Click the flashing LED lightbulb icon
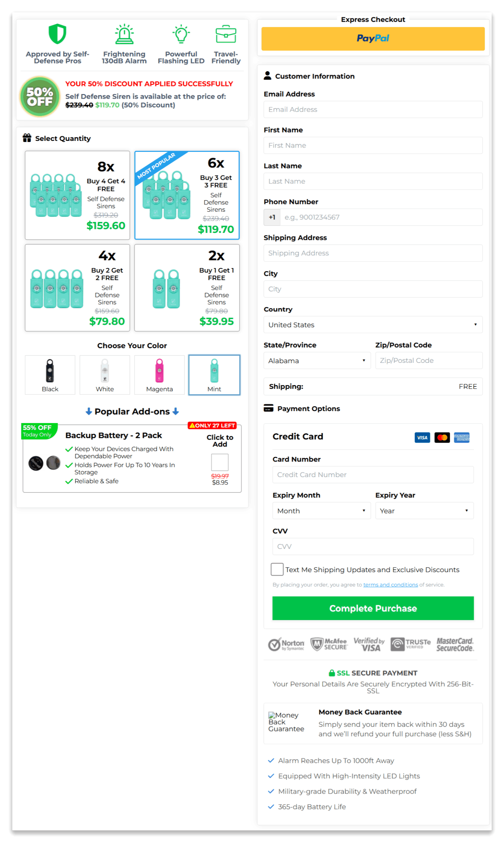Viewport: 504px width, 843px height. (x=181, y=34)
